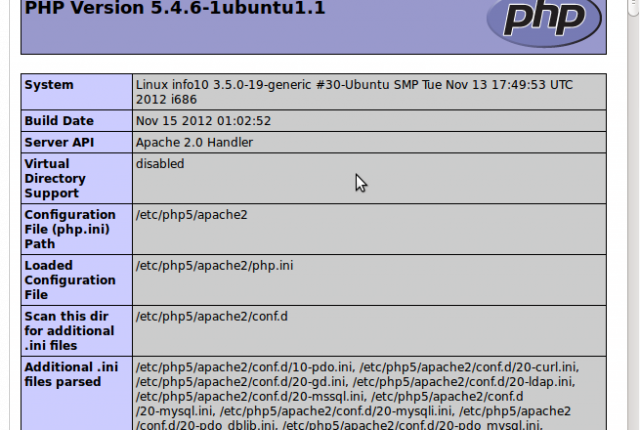Click the vertical scrollbar thumb at top right
640x430 pixels.
tap(634, 7)
